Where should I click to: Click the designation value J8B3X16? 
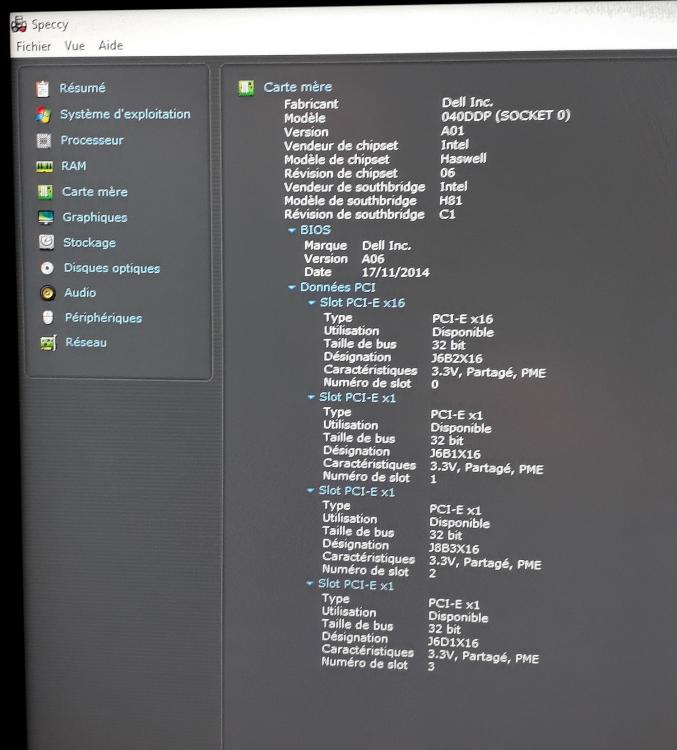(454, 548)
